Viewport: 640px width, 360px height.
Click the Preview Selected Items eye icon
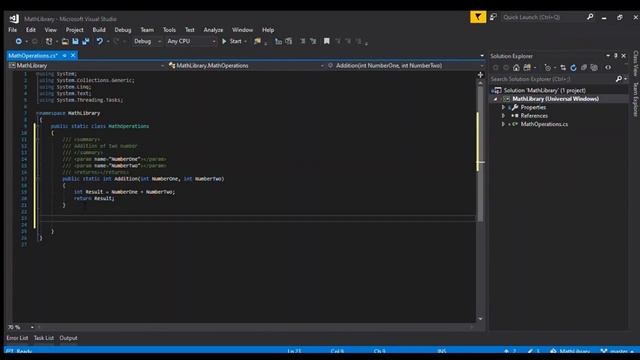[x=608, y=68]
